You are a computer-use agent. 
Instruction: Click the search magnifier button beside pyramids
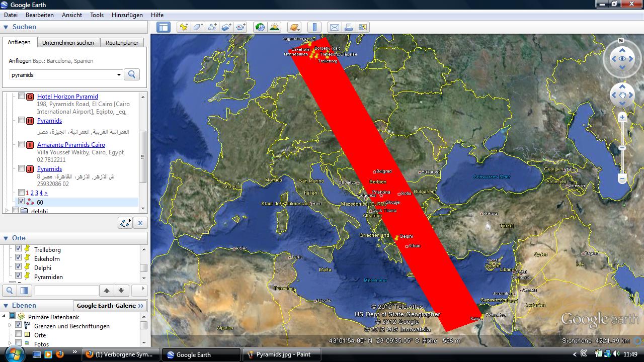pyautogui.click(x=132, y=74)
